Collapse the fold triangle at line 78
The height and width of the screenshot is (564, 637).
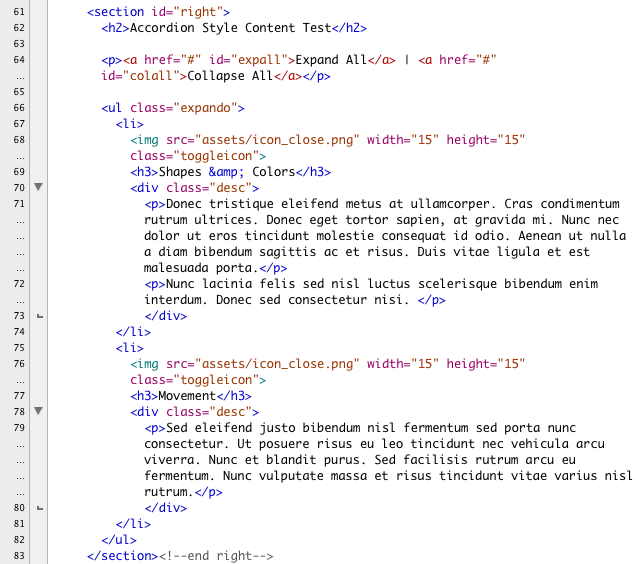click(x=38, y=411)
